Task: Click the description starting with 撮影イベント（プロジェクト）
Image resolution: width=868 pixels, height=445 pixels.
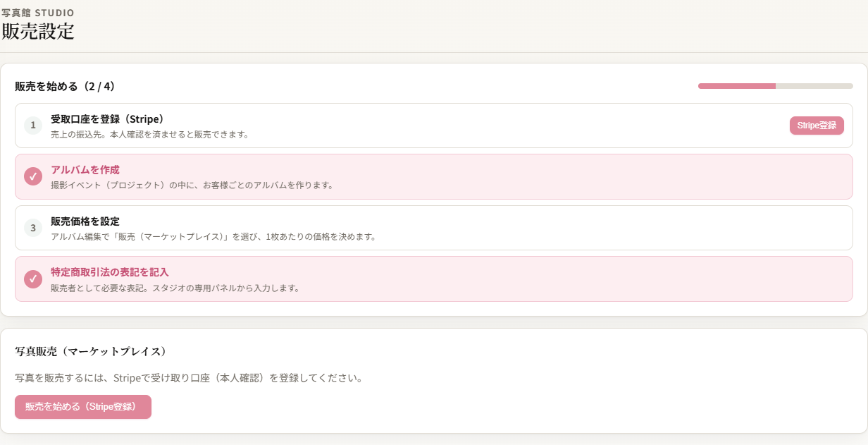Action: coord(192,185)
